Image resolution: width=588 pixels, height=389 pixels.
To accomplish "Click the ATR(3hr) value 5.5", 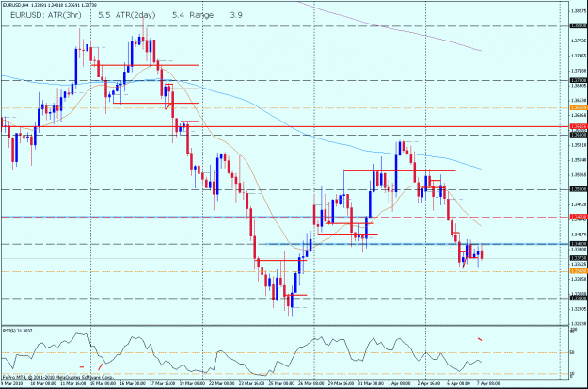I will tap(103, 15).
